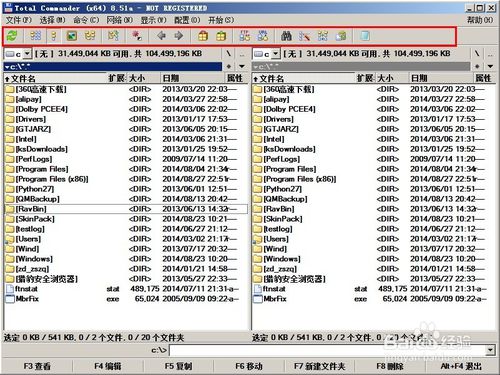The image size is (500, 375).
Task: Click the F4 编辑 button
Action: coord(108,366)
